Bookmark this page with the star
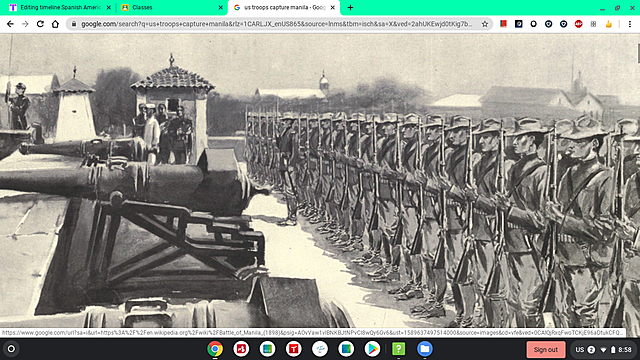This screenshot has width=640, height=360. coord(485,24)
